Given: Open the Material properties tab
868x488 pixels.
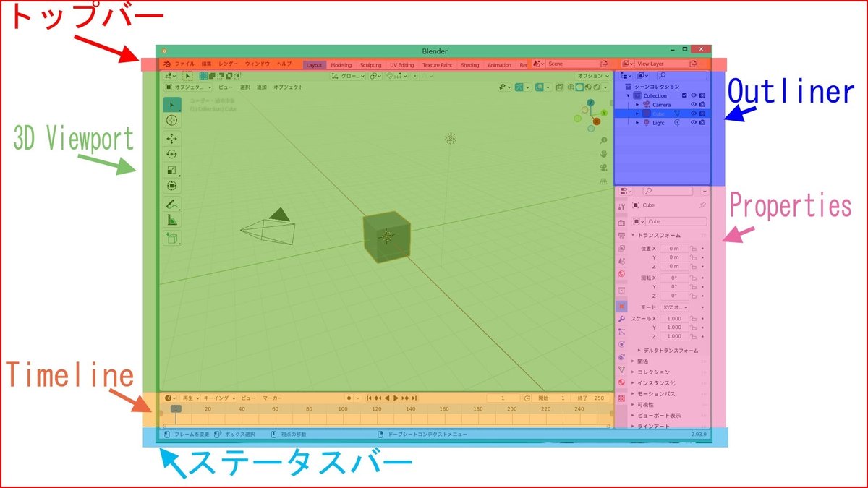Looking at the screenshot, I should [x=621, y=382].
